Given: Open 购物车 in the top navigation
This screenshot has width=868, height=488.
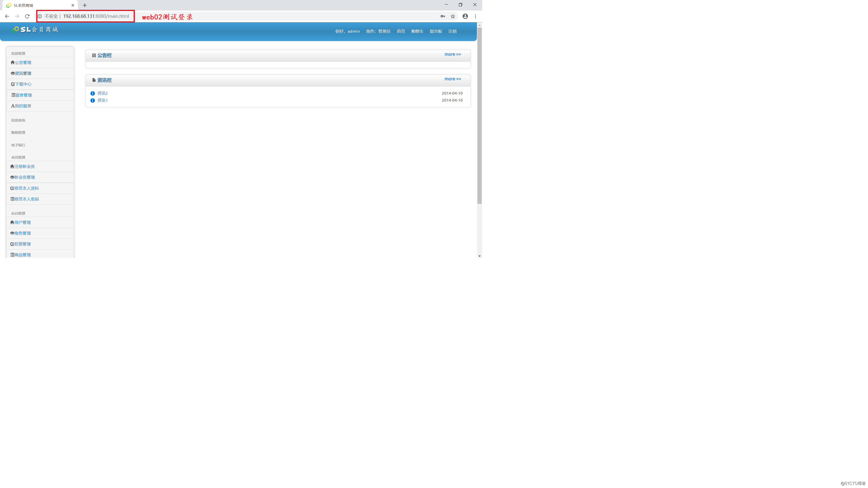Looking at the screenshot, I should pyautogui.click(x=417, y=31).
